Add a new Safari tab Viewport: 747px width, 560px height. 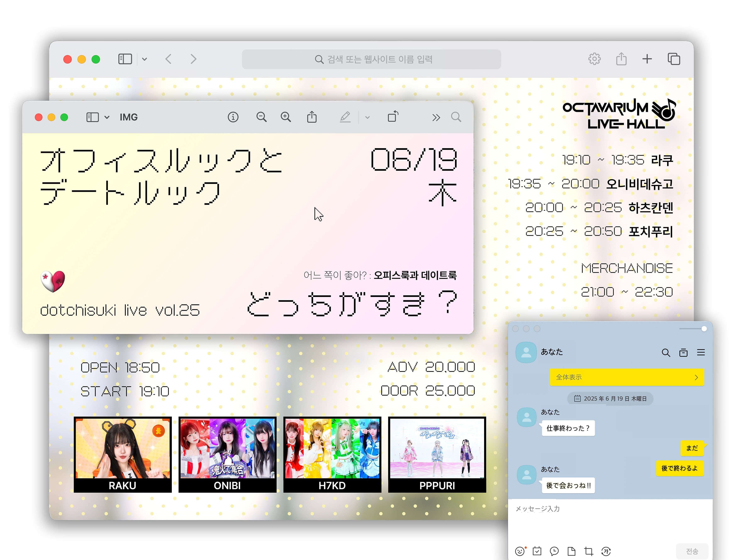coord(647,59)
